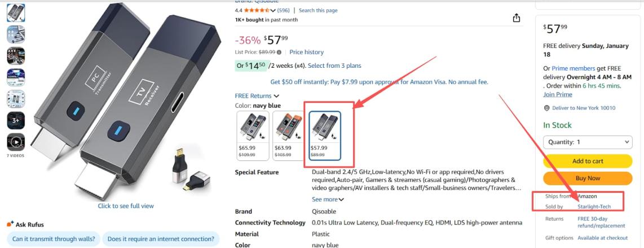Click the Rufus sparkle icon
Screen dimensions: 644x248
10,224
